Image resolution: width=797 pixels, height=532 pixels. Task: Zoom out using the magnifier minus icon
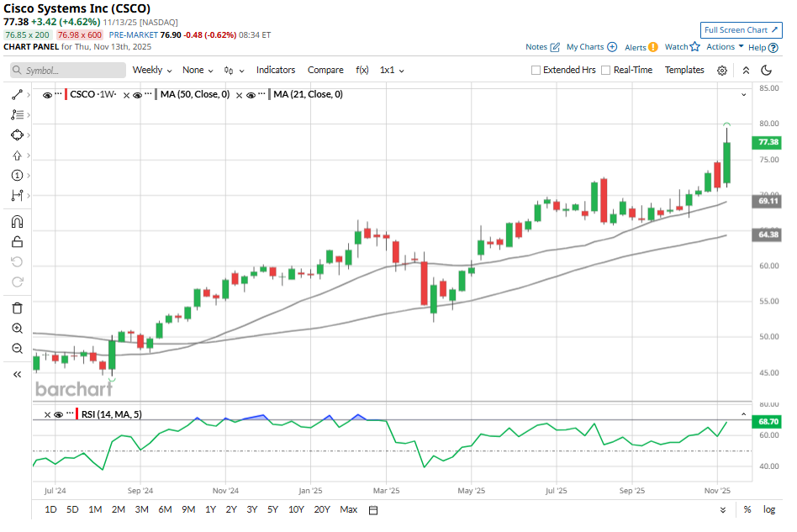[17, 349]
